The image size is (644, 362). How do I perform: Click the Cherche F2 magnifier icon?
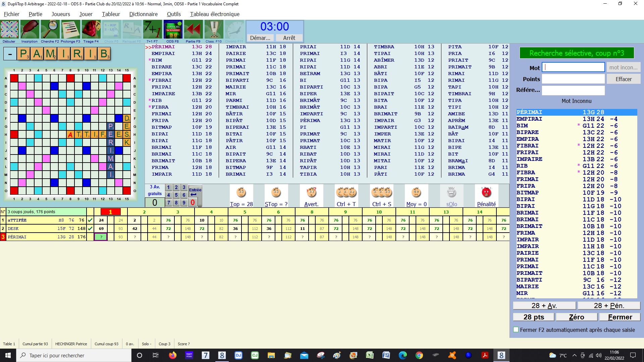tap(50, 29)
